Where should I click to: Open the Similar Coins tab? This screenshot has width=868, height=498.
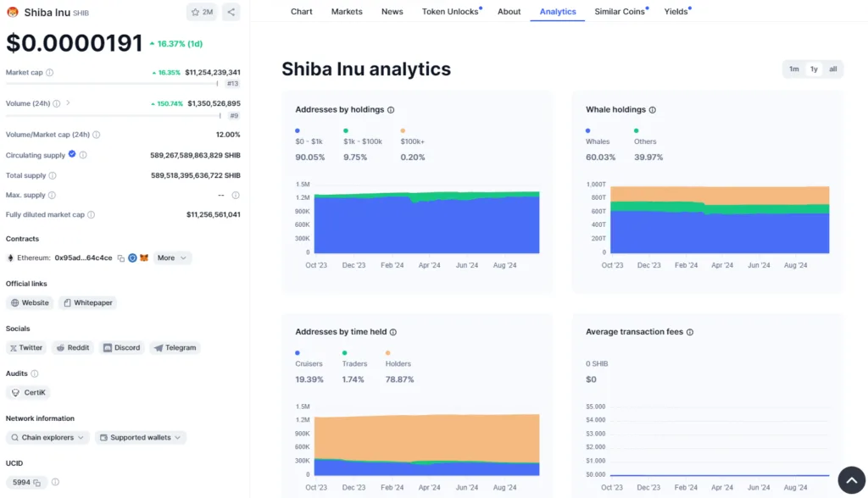click(x=620, y=12)
